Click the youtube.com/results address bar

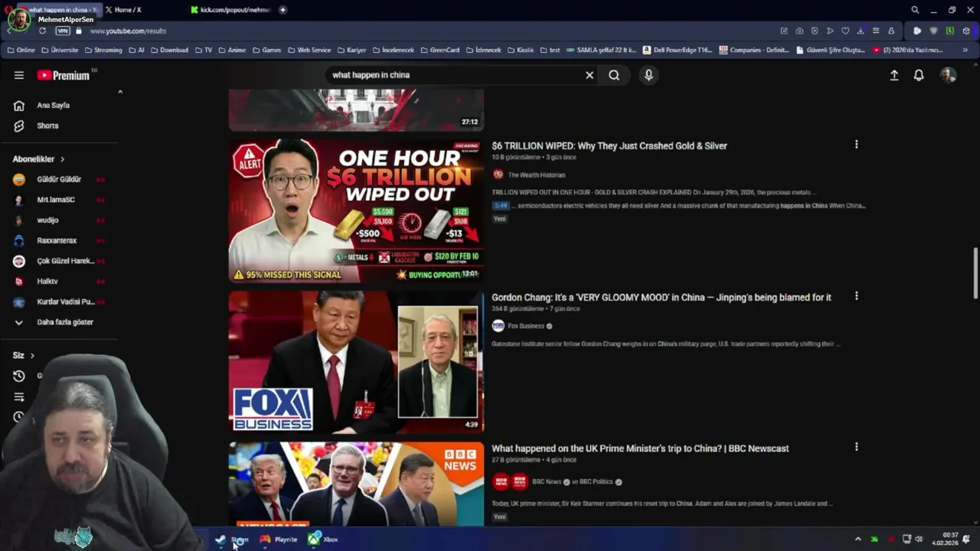pyautogui.click(x=128, y=31)
